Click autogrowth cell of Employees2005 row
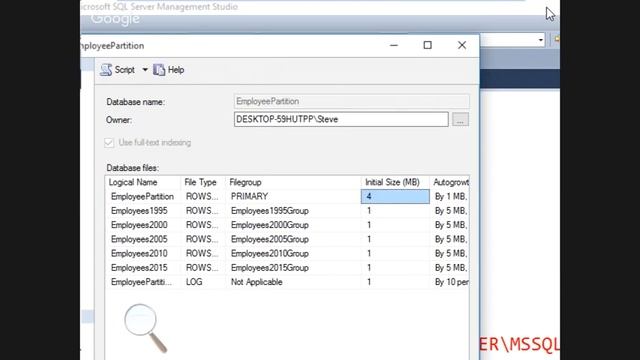Image resolution: width=640 pixels, height=360 pixels. [449, 239]
